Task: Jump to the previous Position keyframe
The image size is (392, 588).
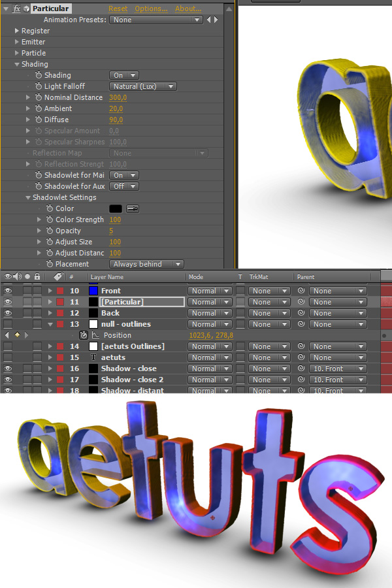Action: click(7, 335)
